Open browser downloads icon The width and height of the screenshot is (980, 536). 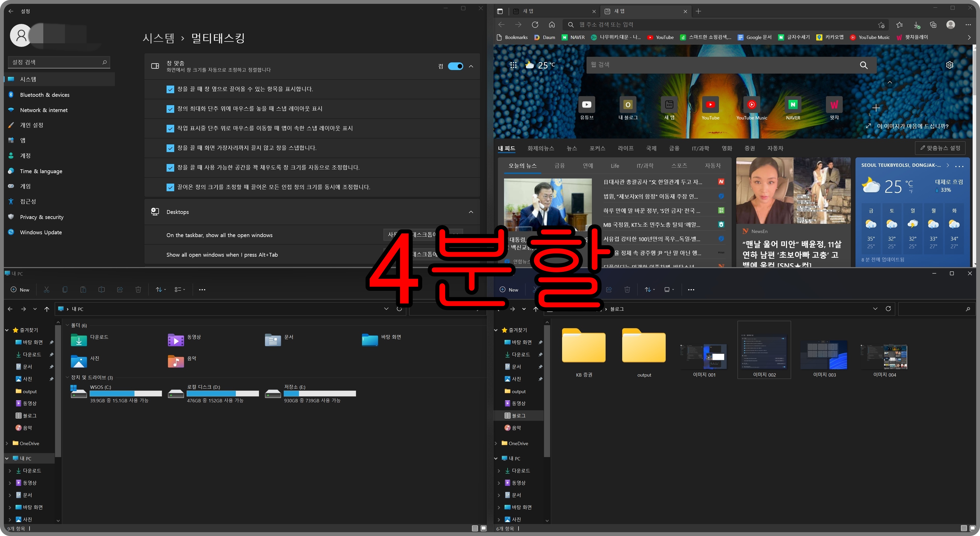(x=917, y=25)
